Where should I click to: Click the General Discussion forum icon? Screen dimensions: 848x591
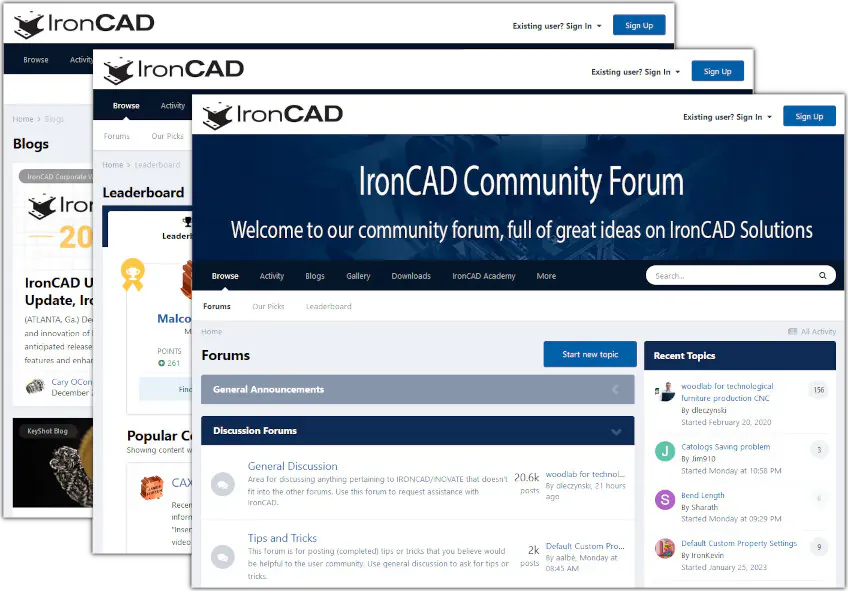coord(222,485)
